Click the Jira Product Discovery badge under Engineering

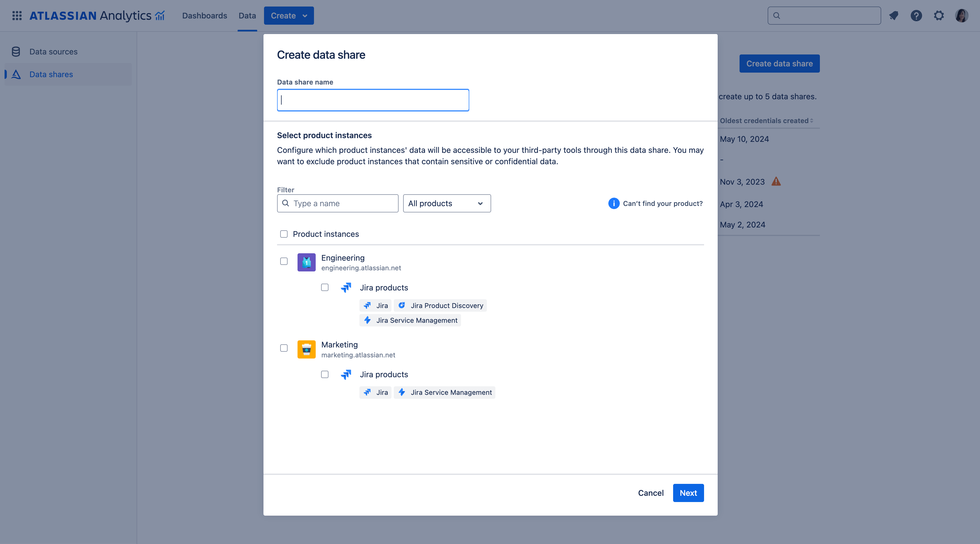click(440, 305)
